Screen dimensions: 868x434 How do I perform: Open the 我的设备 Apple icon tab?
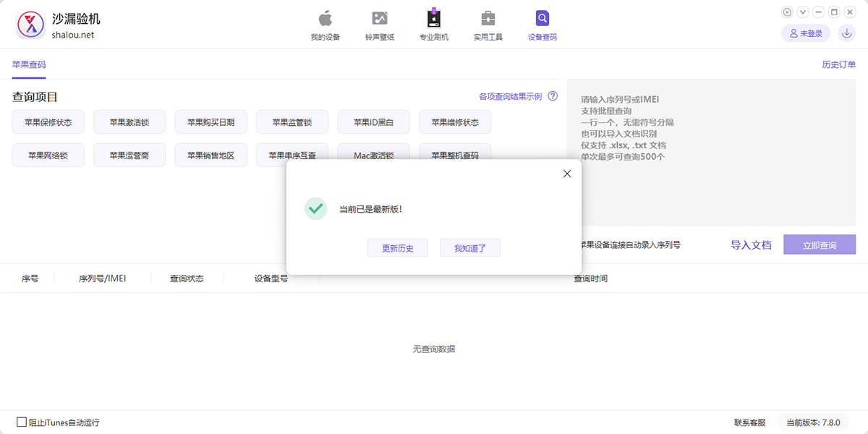[325, 25]
